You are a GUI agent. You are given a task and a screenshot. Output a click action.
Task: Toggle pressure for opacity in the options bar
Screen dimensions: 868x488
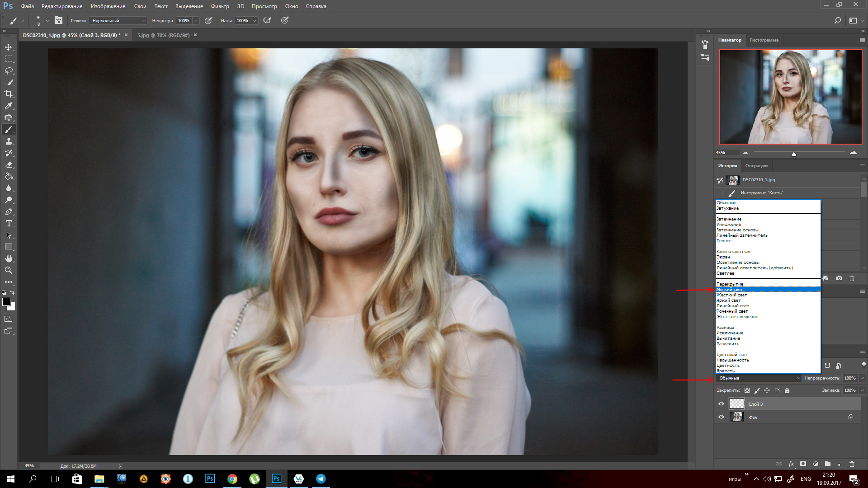[x=208, y=20]
